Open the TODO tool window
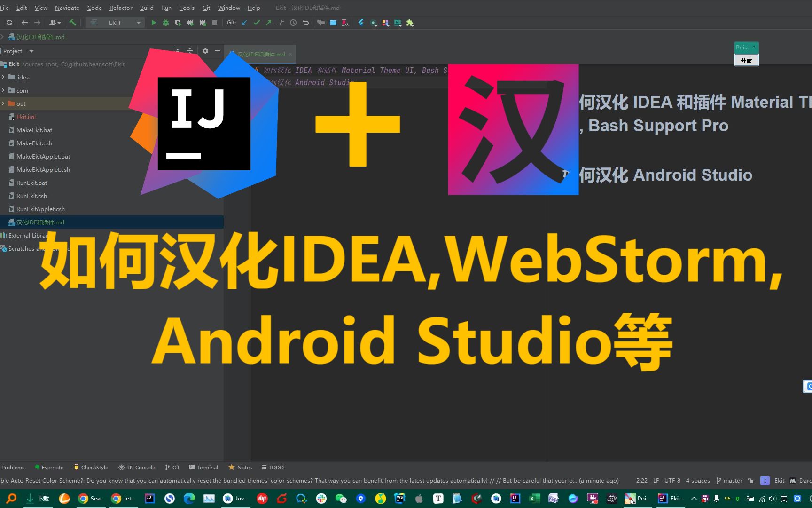Viewport: 812px width, 508px height. tap(273, 468)
